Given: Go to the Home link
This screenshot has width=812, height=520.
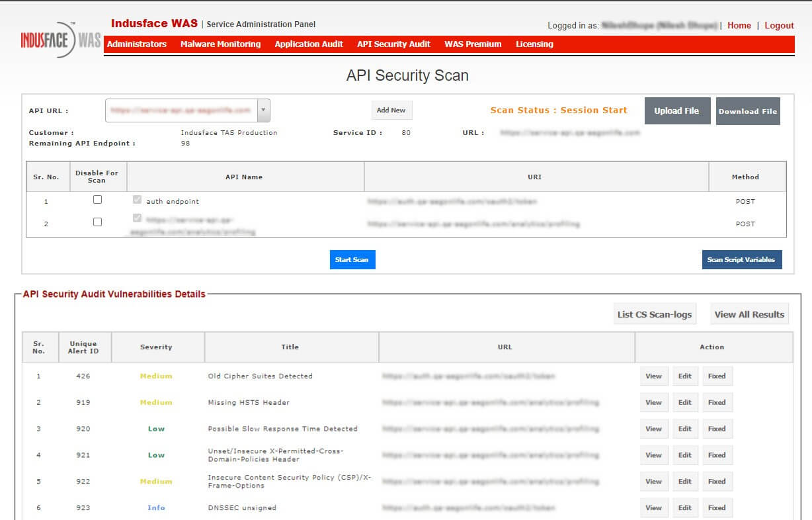Looking at the screenshot, I should 739,26.
